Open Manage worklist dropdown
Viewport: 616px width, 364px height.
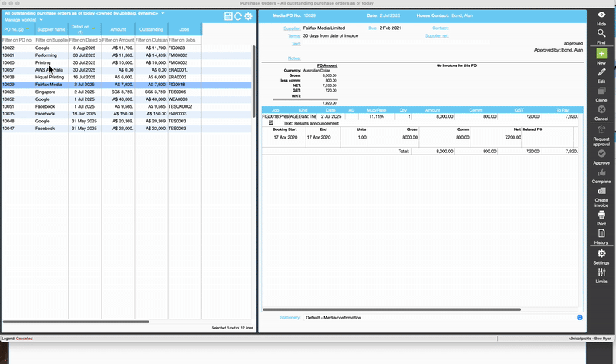[x=24, y=20]
